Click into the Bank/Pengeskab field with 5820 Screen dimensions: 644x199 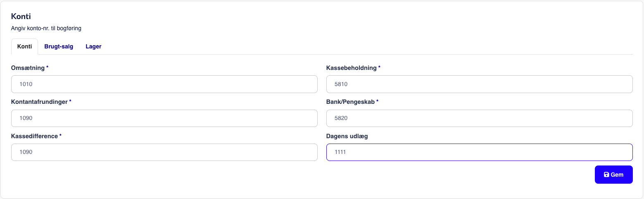click(480, 118)
